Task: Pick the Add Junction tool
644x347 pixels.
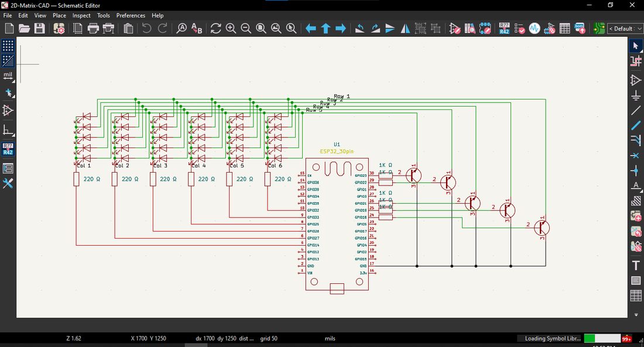Action: point(636,170)
